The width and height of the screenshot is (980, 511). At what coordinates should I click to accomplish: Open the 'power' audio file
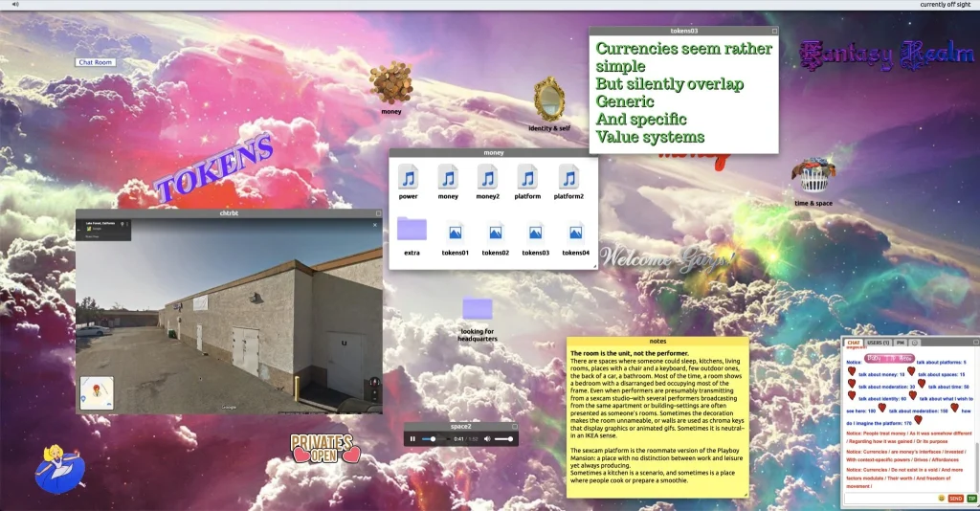pyautogui.click(x=409, y=177)
